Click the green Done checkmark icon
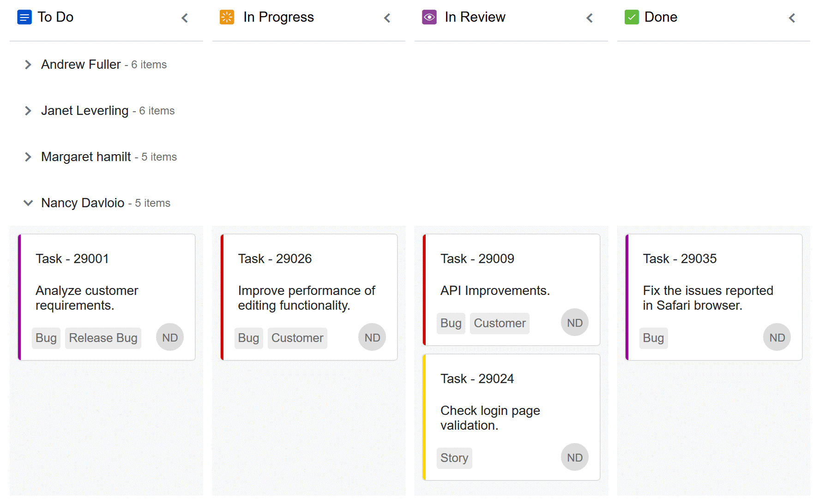 [x=632, y=18]
